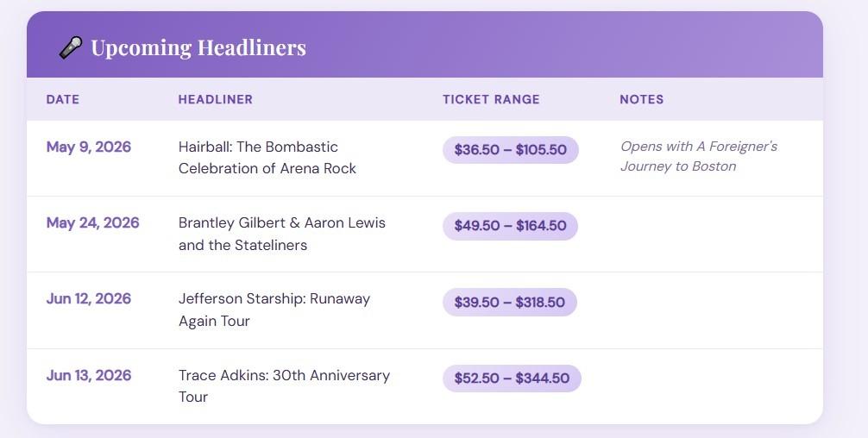868x438 pixels.
Task: Click the $49.50 – $164.50 price badge
Action: click(510, 226)
